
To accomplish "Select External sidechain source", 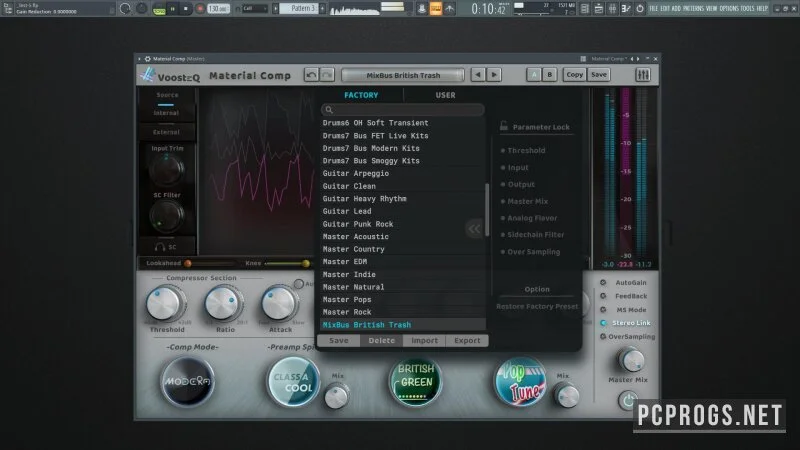I will (x=166, y=132).
